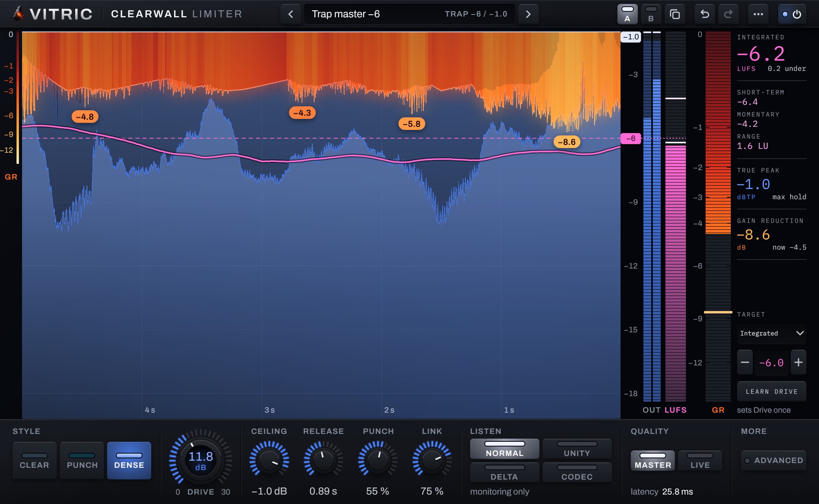
Task: Select the Clear style
Action: (34, 460)
